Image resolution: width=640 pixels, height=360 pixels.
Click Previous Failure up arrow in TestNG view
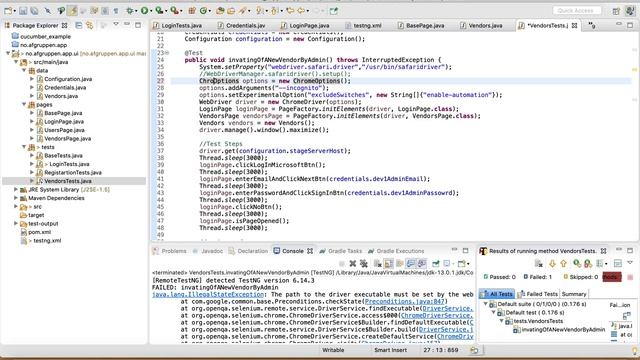coord(564,264)
